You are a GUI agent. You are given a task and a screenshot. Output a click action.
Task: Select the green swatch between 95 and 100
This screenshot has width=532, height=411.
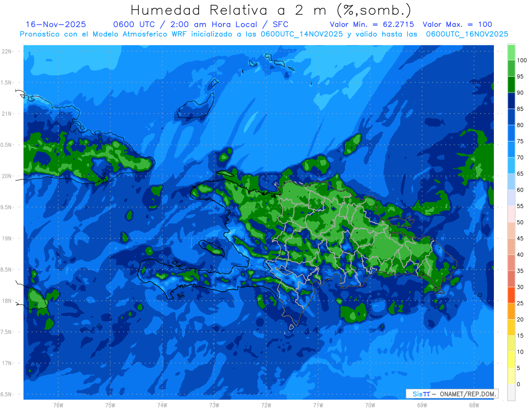pyautogui.click(x=511, y=69)
